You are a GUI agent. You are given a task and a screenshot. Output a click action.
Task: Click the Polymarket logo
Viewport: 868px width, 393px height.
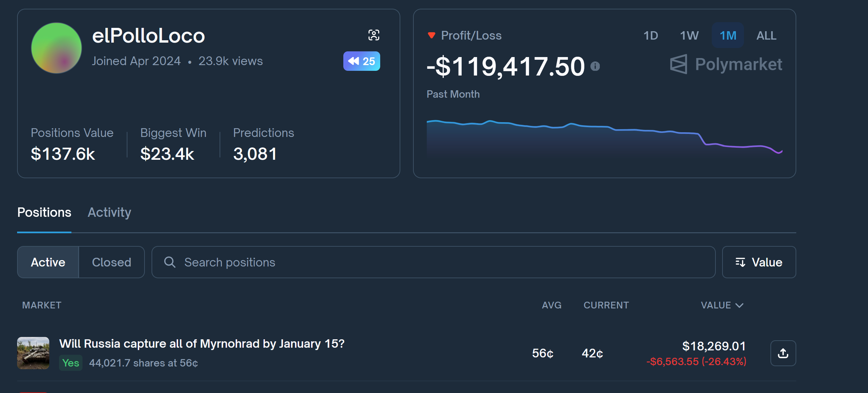point(726,64)
